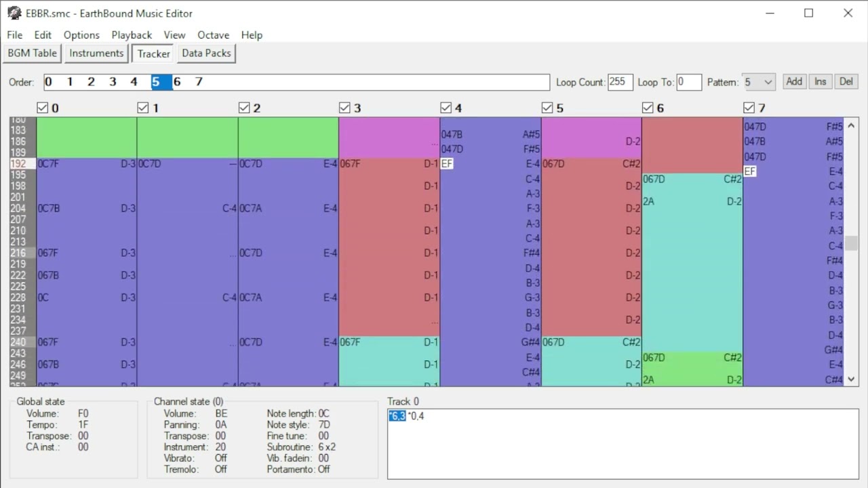Screen dimensions: 868x488
Task: Click the Del button
Action: pos(846,81)
